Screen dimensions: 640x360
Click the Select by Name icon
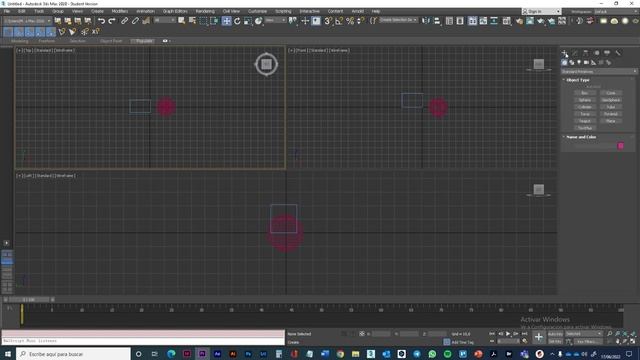click(192, 21)
